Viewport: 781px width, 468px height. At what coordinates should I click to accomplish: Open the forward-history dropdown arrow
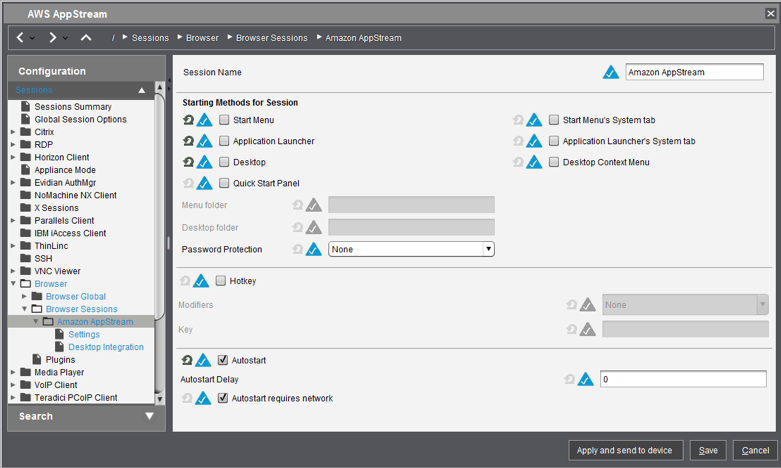click(x=65, y=38)
